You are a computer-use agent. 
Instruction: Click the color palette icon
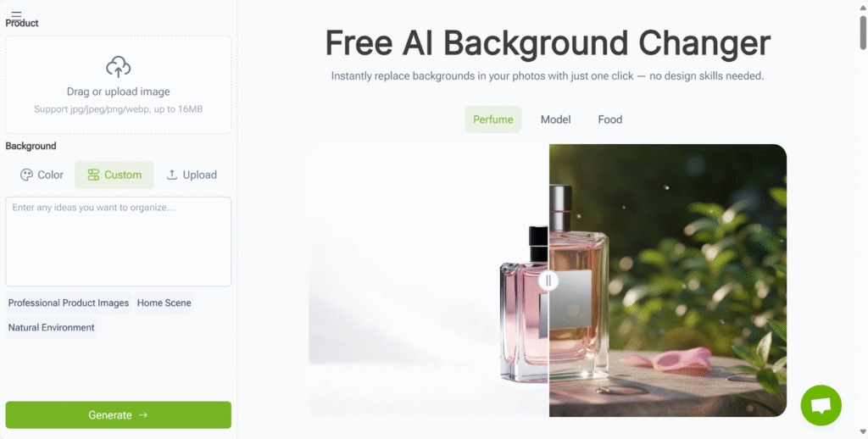(26, 175)
